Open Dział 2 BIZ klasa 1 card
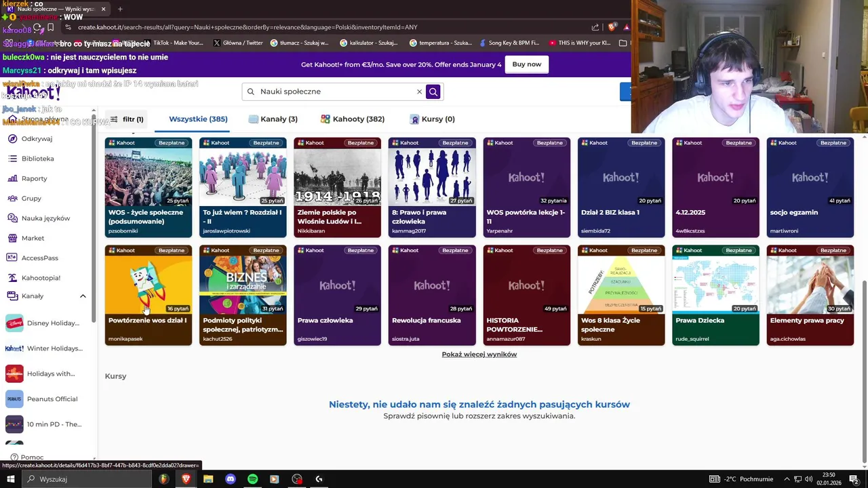 click(x=621, y=188)
